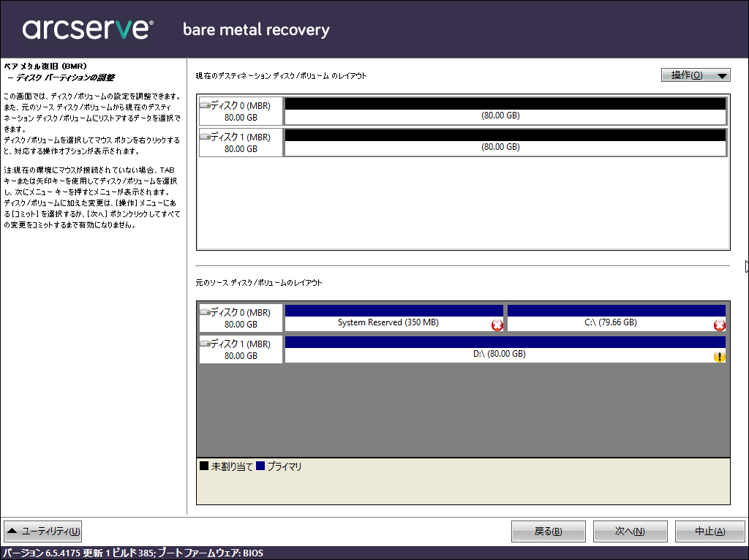The width and height of the screenshot is (749, 560).
Task: Click bare metal recovery header text
Action: click(257, 29)
